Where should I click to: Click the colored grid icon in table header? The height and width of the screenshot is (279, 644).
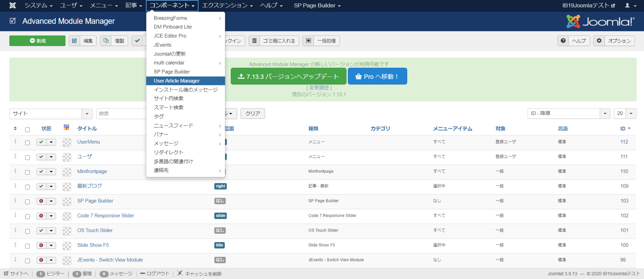coord(66,127)
